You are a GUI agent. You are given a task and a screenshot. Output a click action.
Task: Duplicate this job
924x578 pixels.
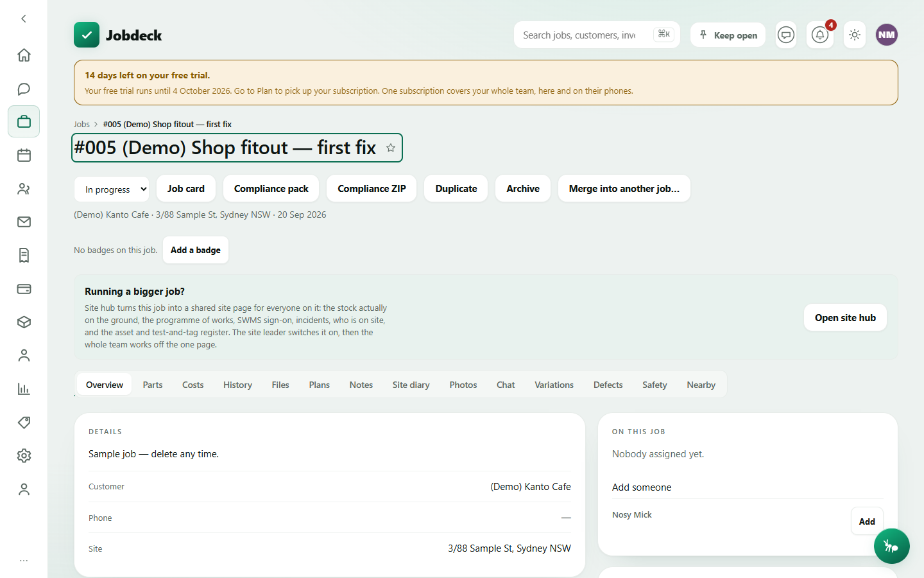tap(456, 188)
